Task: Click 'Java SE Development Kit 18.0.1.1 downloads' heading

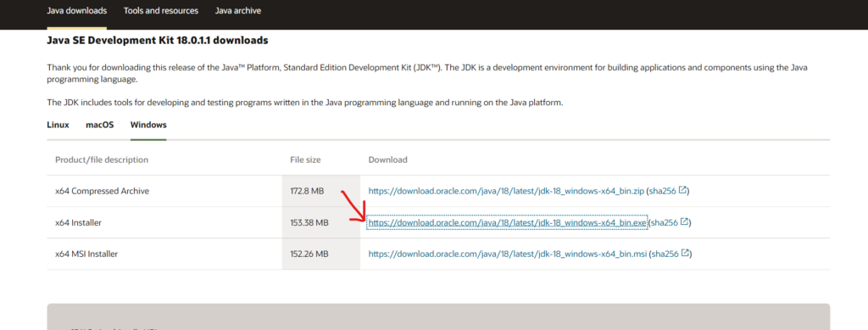Action: tap(158, 41)
